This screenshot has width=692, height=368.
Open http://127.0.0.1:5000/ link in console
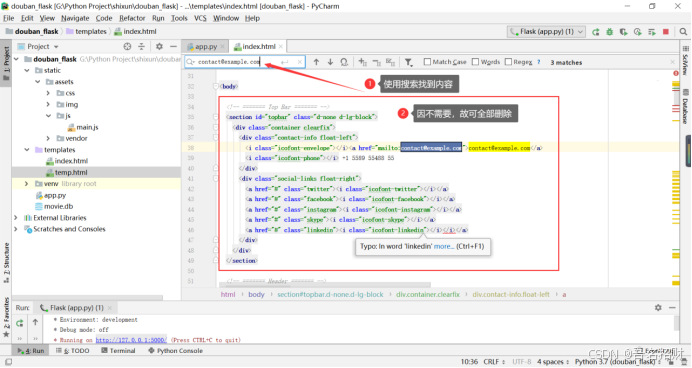(x=131, y=340)
